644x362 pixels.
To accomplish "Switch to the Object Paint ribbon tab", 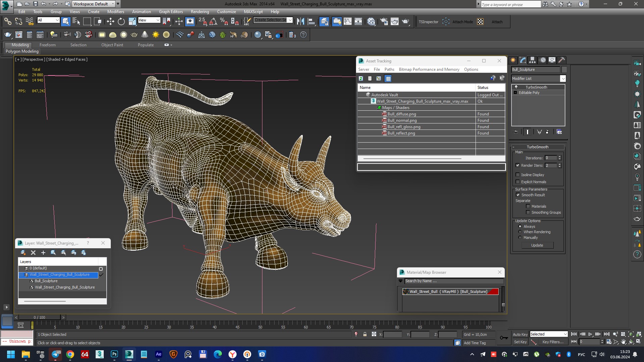I will point(112,45).
